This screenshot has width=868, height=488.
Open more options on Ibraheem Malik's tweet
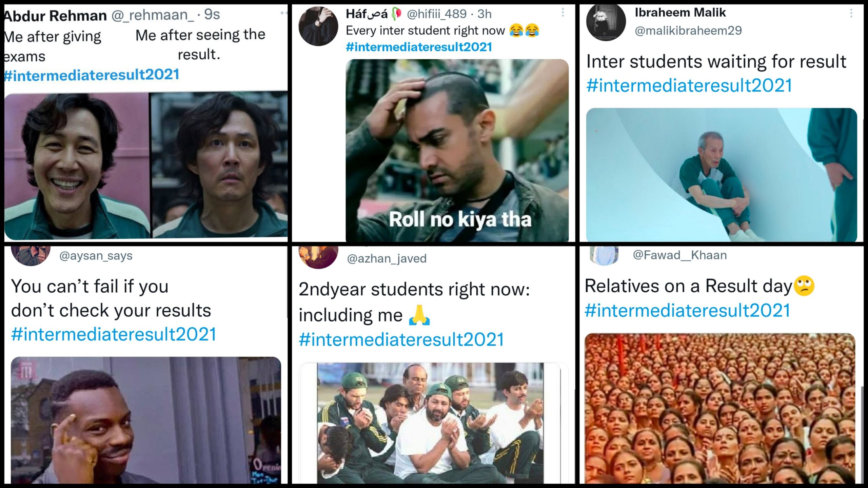pos(851,14)
